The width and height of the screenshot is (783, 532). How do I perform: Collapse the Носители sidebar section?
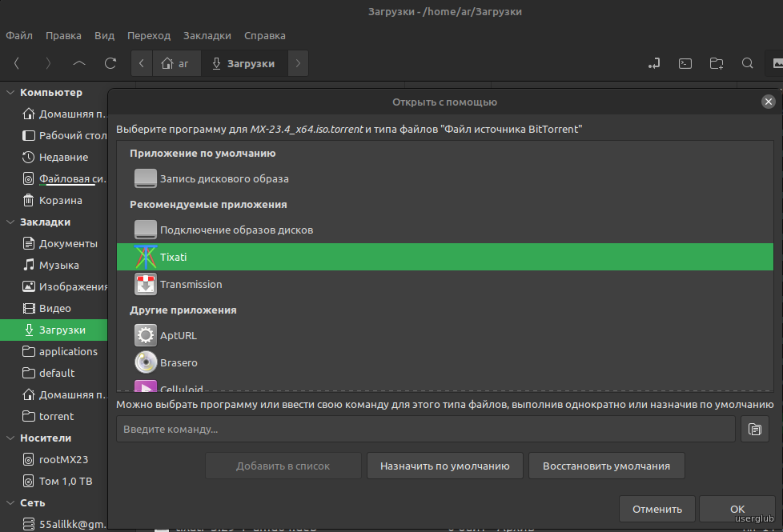[10, 438]
